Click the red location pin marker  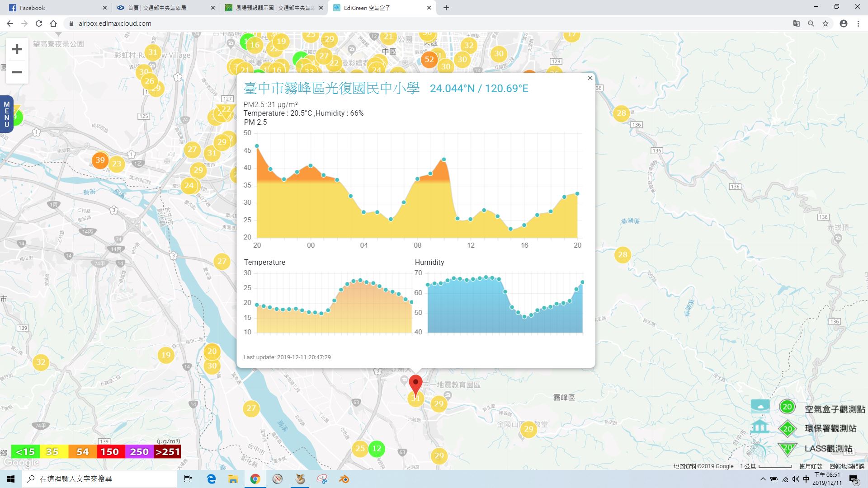415,385
